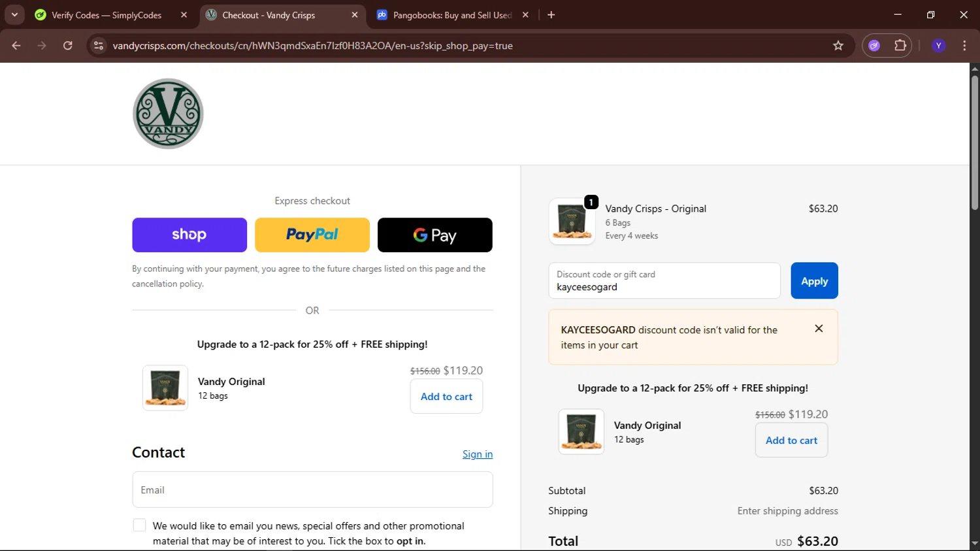Screen dimensions: 980x551
Task: Apply the discount code
Action: [x=814, y=281]
